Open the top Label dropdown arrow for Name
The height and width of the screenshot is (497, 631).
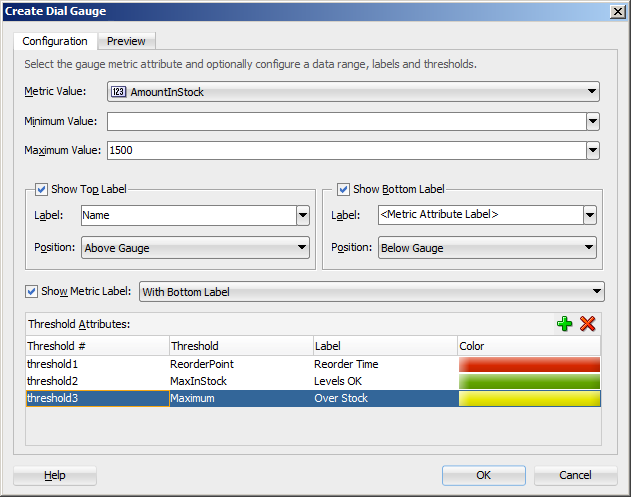point(303,215)
